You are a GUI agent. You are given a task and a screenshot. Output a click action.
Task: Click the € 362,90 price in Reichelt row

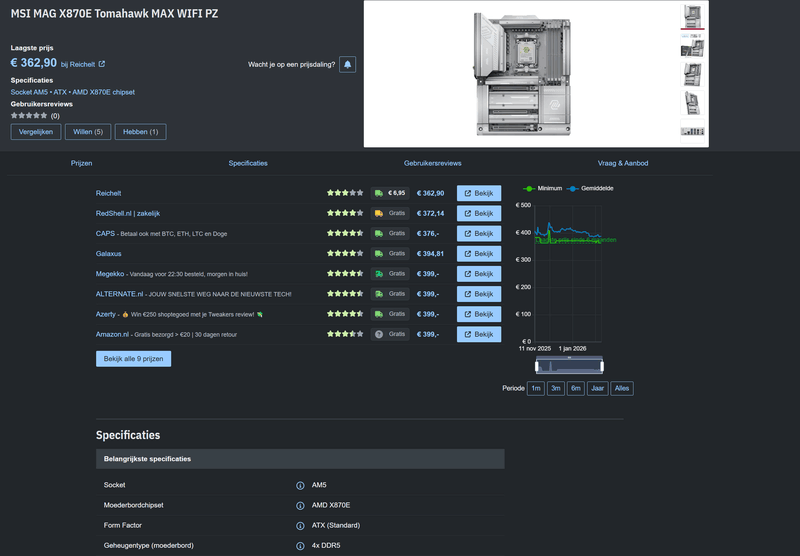(430, 193)
